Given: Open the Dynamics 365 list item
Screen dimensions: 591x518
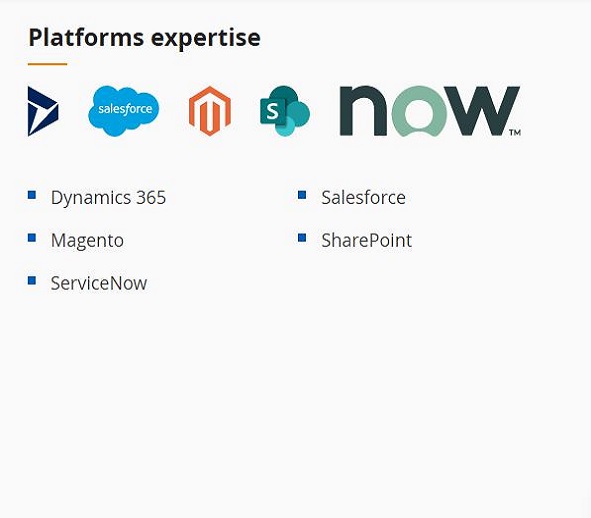Looking at the screenshot, I should pyautogui.click(x=108, y=197).
